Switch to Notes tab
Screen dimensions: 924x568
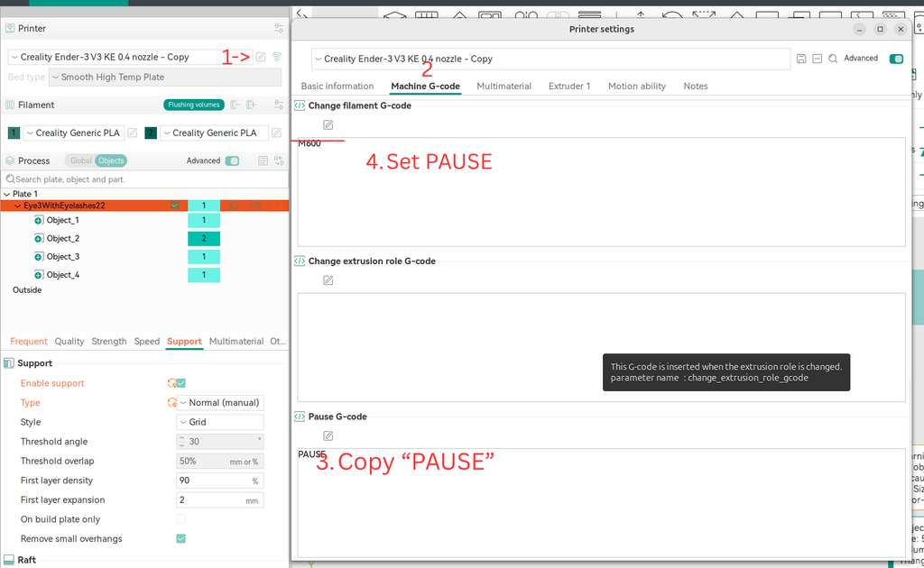click(x=696, y=86)
